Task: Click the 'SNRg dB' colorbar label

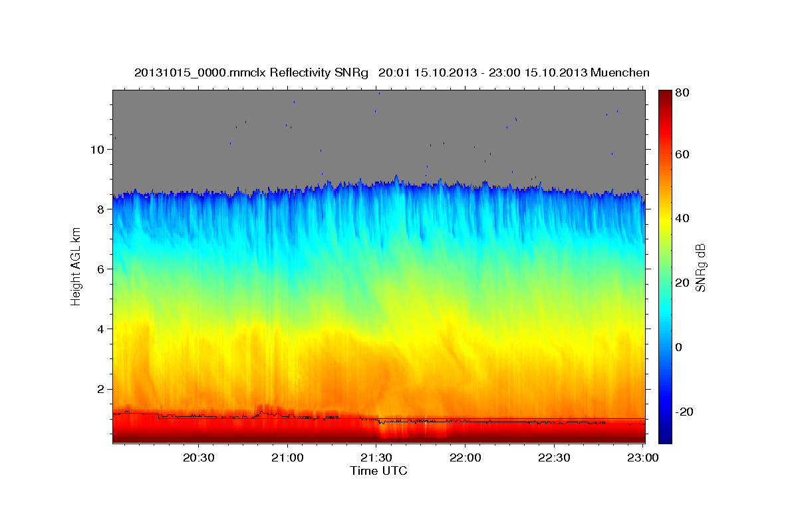Action: [x=700, y=267]
